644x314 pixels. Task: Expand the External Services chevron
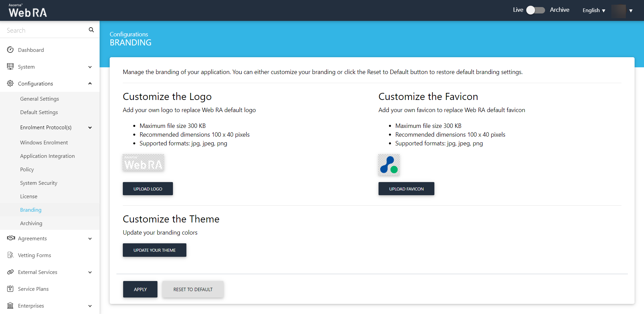(90, 272)
